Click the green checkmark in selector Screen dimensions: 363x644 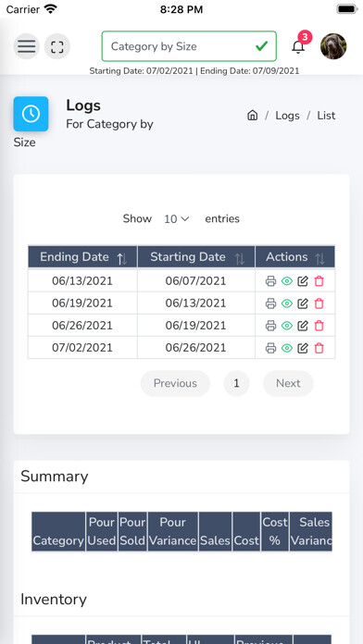tap(261, 46)
